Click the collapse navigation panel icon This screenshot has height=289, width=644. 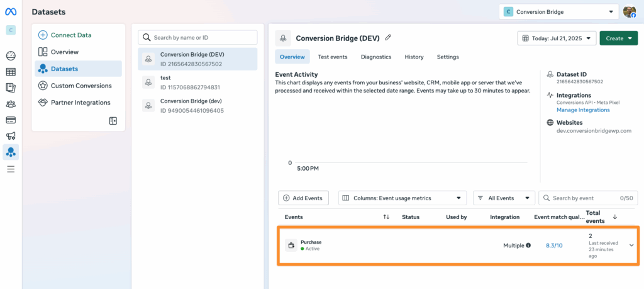[x=113, y=120]
